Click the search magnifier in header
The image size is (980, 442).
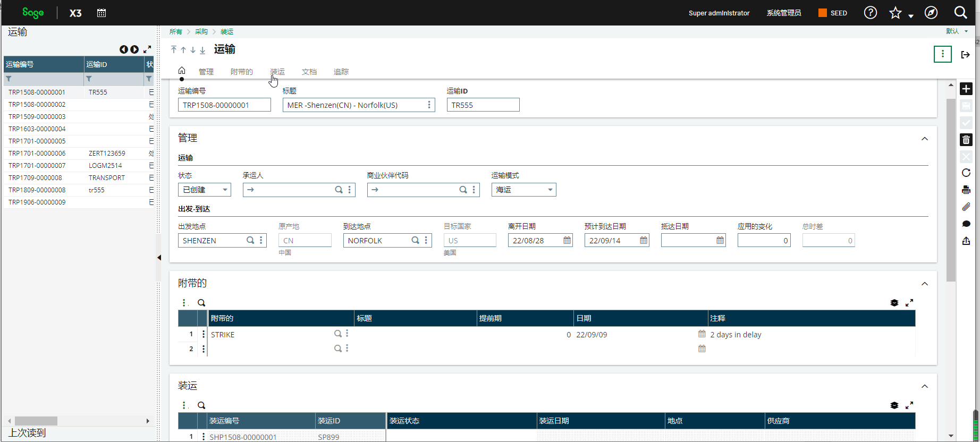[960, 13]
